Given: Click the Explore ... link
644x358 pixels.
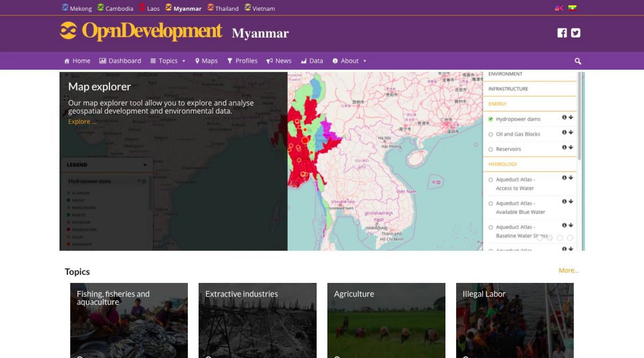Looking at the screenshot, I should (82, 122).
